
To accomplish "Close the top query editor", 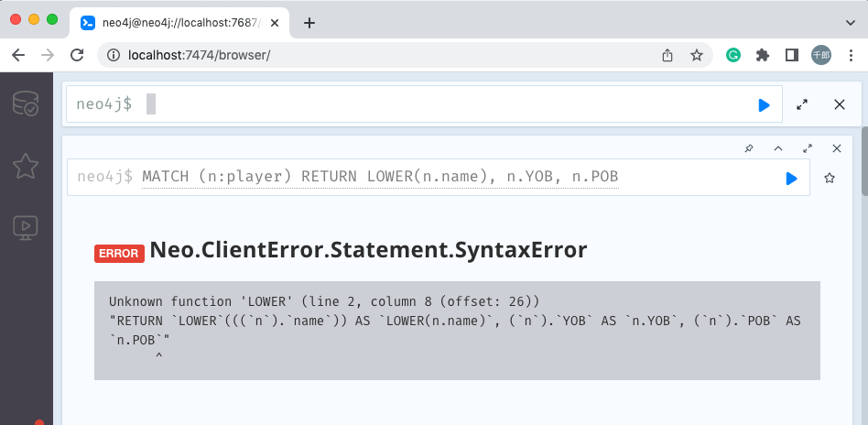I will (x=840, y=104).
